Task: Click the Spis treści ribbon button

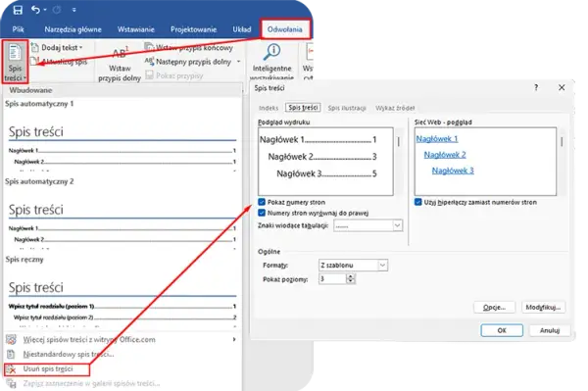Action: 15,62
